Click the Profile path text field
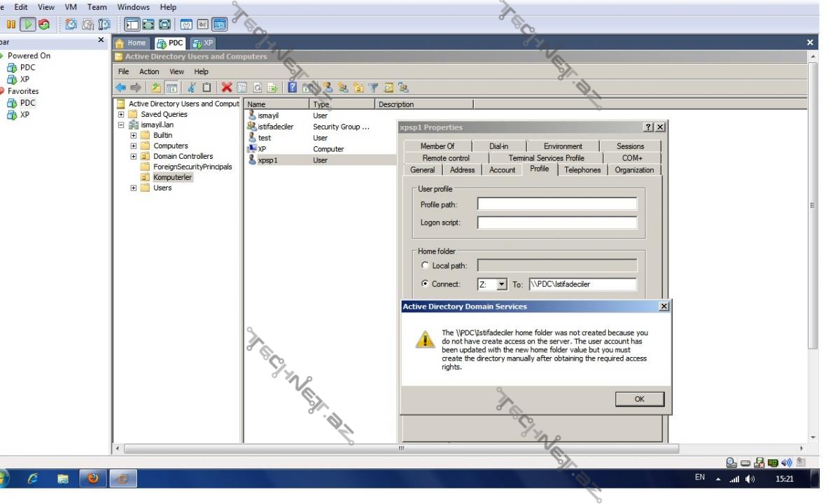Image resolution: width=840 pixels, height=504 pixels. pos(556,204)
